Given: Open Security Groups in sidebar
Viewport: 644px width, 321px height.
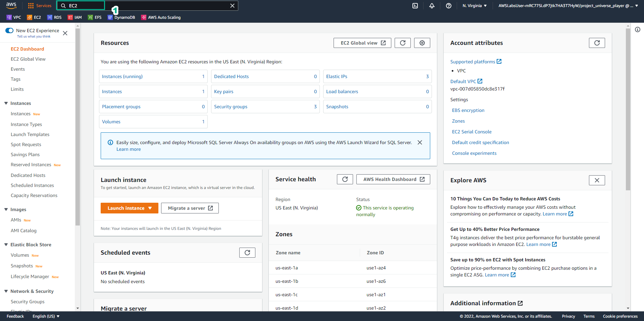Looking at the screenshot, I should (x=28, y=302).
